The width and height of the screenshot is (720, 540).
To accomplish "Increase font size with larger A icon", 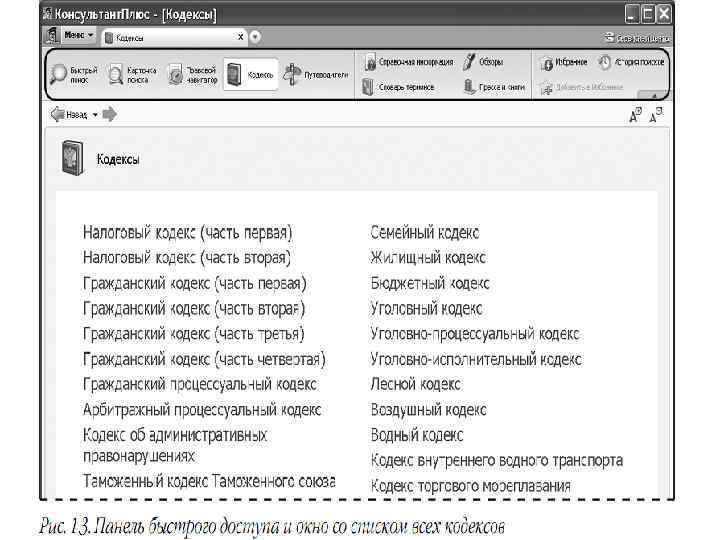I will pyautogui.click(x=635, y=115).
